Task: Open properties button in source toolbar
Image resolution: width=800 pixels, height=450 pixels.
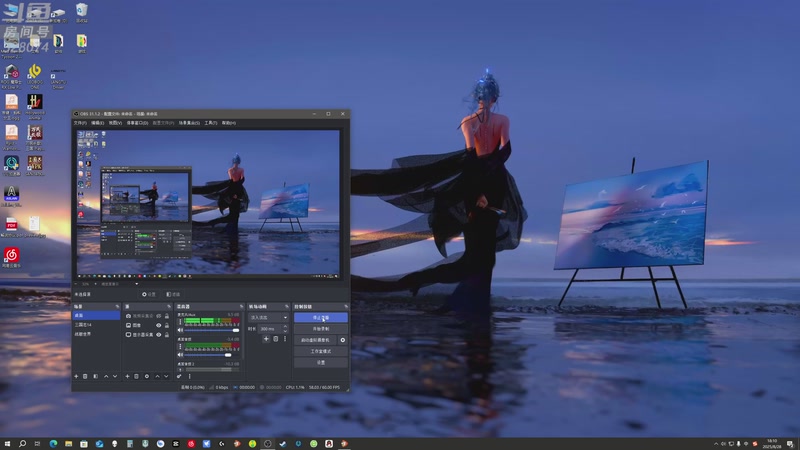Action: (x=149, y=294)
